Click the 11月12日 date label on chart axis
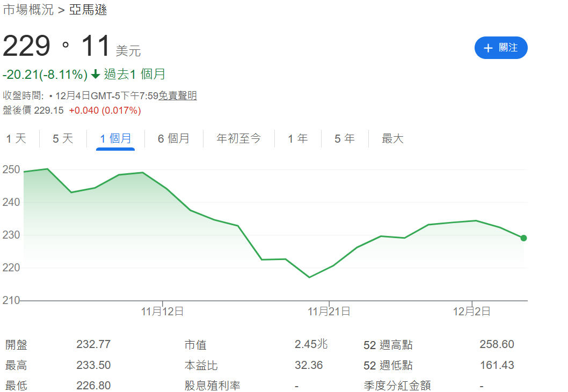The height and width of the screenshot is (392, 568). coord(161,310)
